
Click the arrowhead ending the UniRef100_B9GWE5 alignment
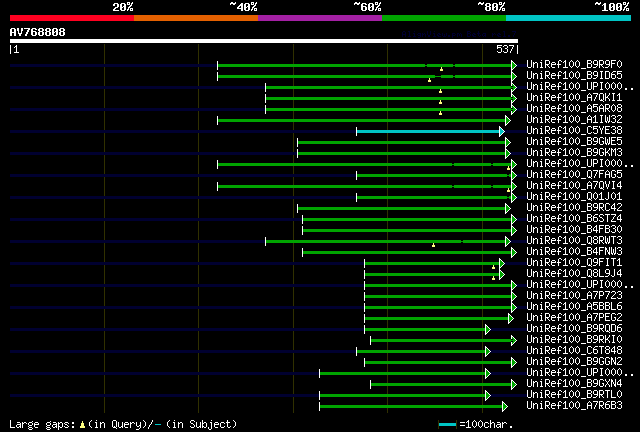508,143
